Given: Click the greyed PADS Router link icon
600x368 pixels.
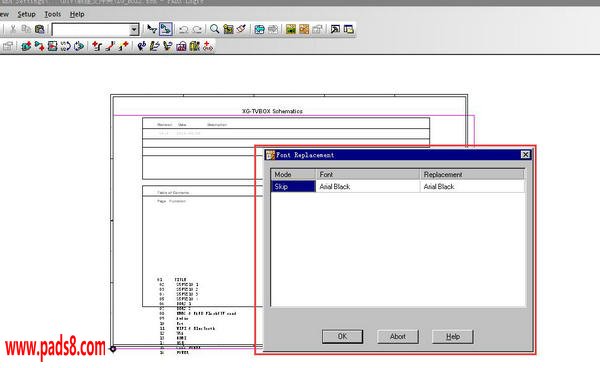Looking at the screenshot, I should point(273,29).
